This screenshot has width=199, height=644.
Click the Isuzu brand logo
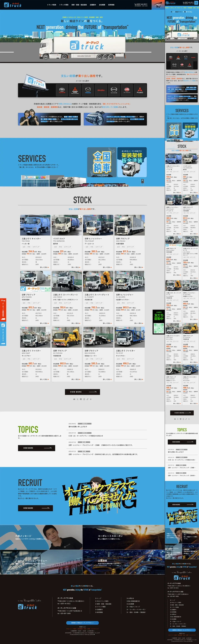pyautogui.click(x=101, y=90)
